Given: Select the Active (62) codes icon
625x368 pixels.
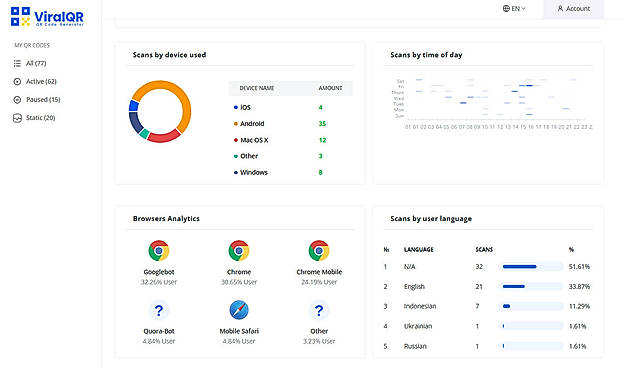Looking at the screenshot, I should (x=17, y=81).
